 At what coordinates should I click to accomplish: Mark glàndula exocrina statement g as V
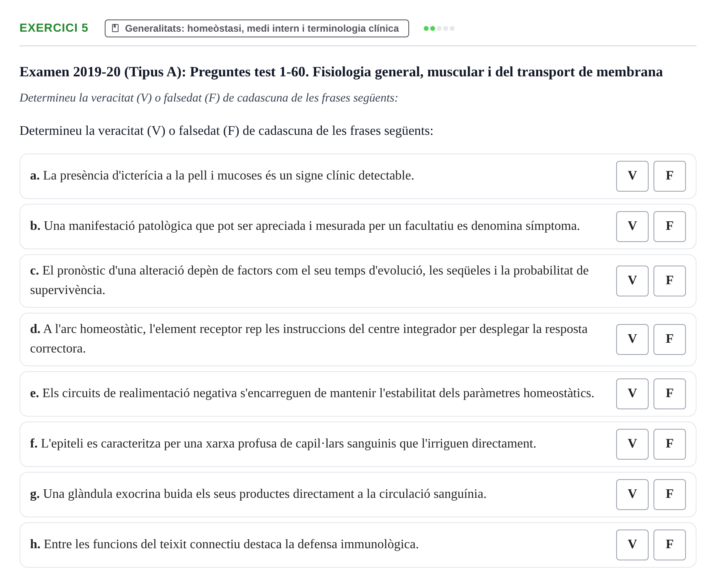(x=632, y=495)
